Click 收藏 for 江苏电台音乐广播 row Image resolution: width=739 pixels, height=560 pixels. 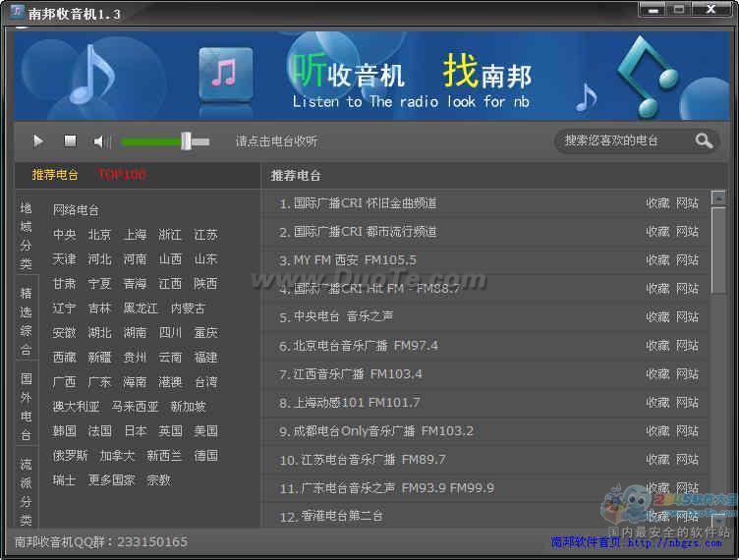[657, 459]
